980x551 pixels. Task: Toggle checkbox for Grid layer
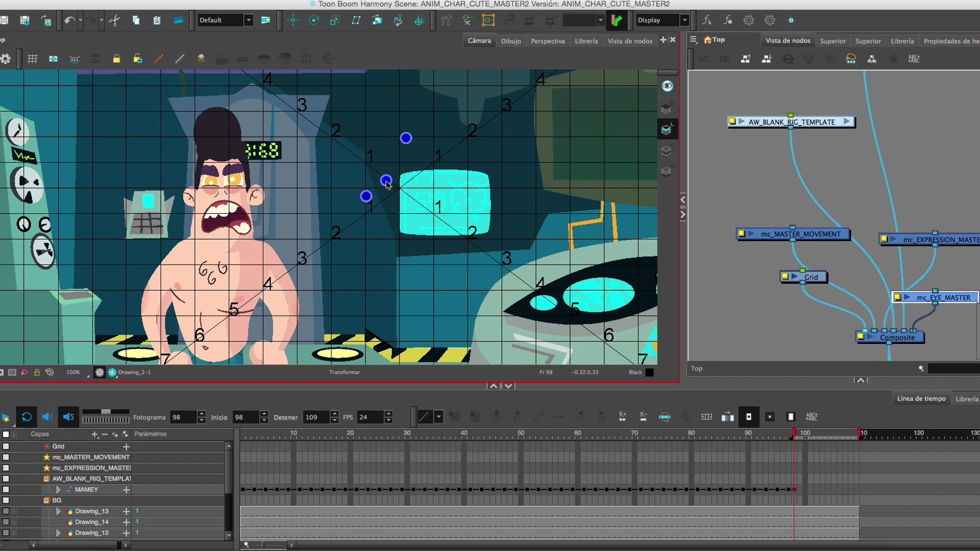(x=6, y=447)
